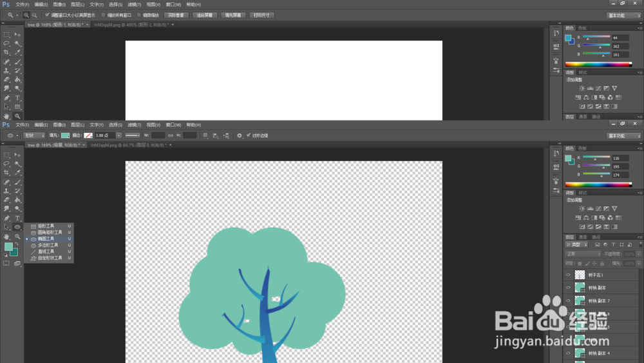Open layer filter 类型 dropdown

pos(576,244)
